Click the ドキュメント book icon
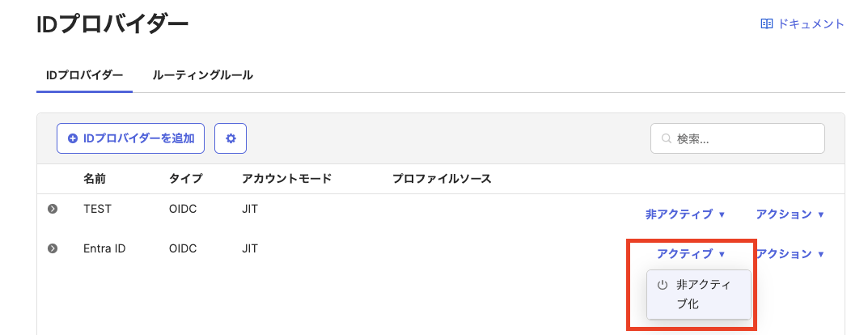The height and width of the screenshot is (335, 868). click(x=767, y=24)
